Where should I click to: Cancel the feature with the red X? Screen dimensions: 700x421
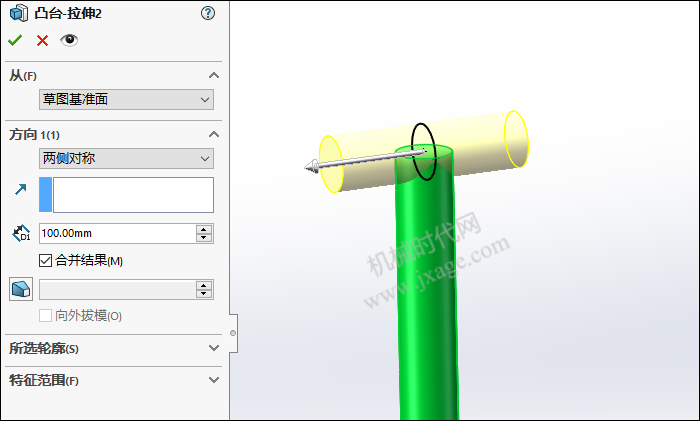(x=42, y=41)
